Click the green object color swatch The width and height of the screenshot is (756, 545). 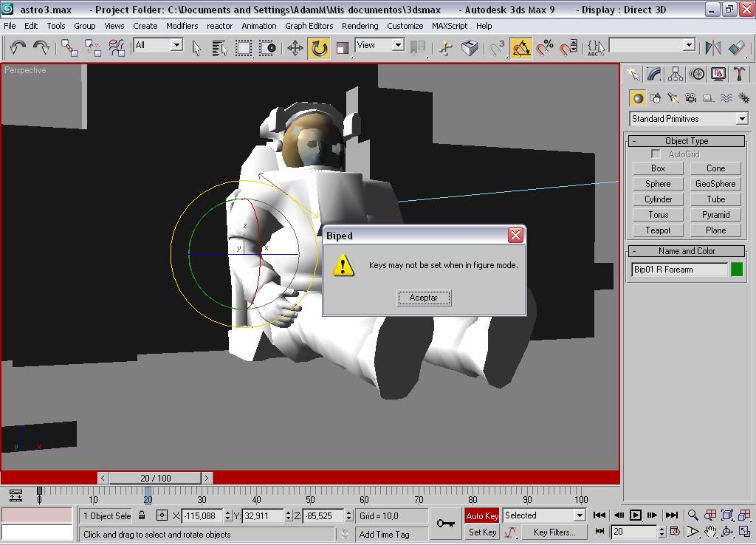point(737,269)
